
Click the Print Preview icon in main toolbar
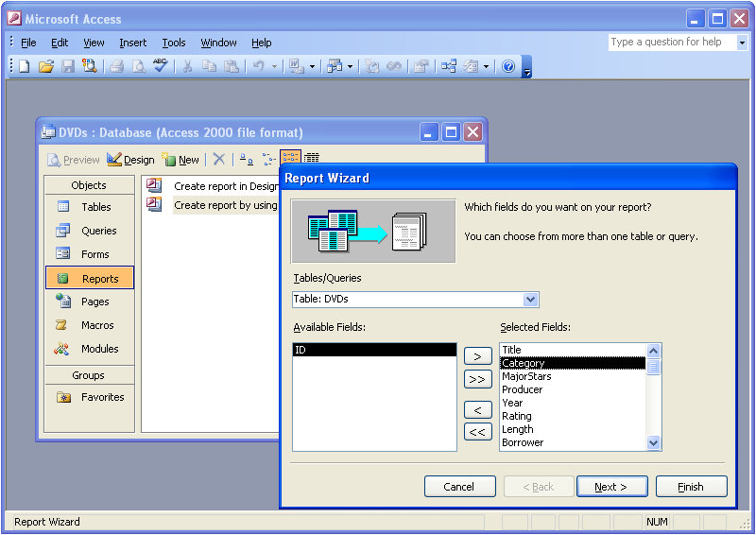(x=138, y=66)
